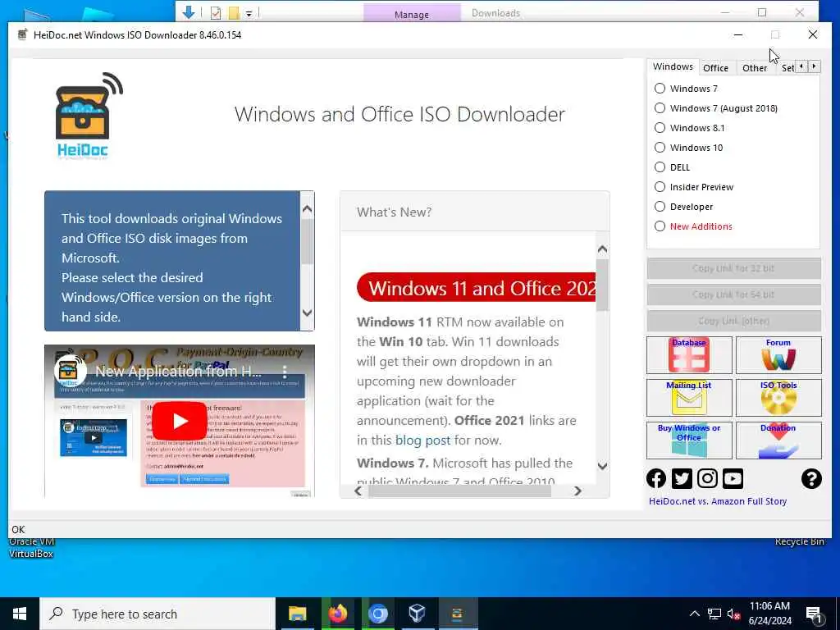Visit the HeiDoc Facebook page icon
The image size is (840, 630).
[x=656, y=478]
